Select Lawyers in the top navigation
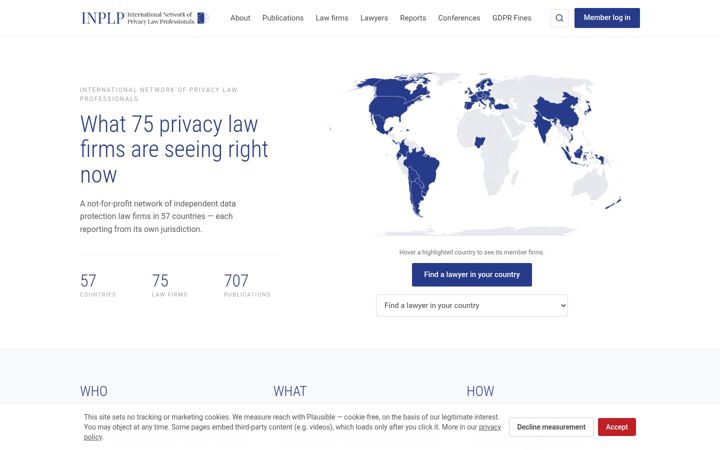The width and height of the screenshot is (720, 450). click(x=374, y=18)
